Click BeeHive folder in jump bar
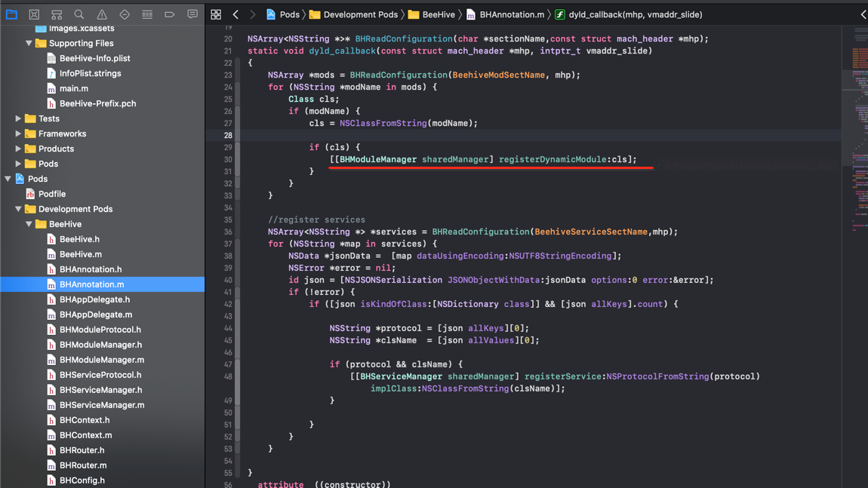This screenshot has height=488, width=868. click(432, 14)
